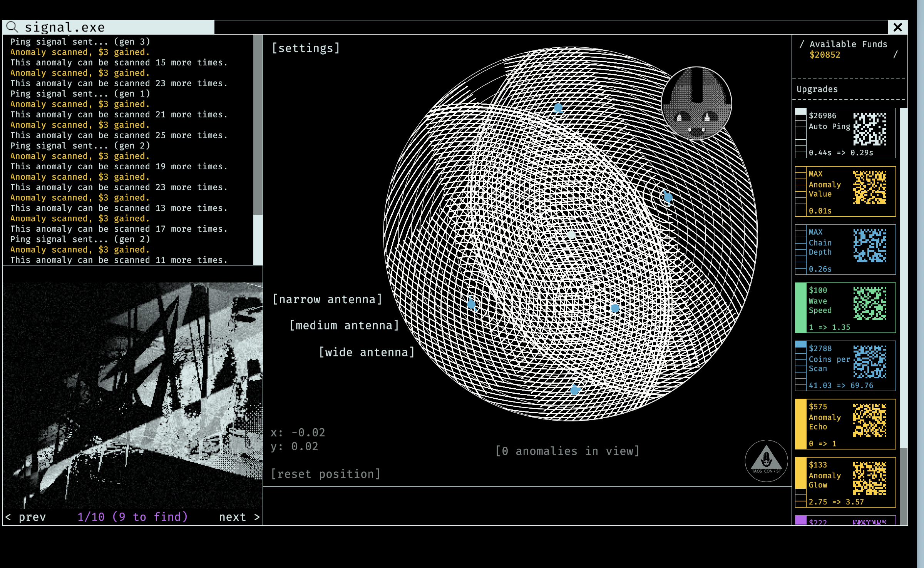The height and width of the screenshot is (568, 924).
Task: Buy the $100 Wave Speed upgrade
Action: tap(845, 307)
